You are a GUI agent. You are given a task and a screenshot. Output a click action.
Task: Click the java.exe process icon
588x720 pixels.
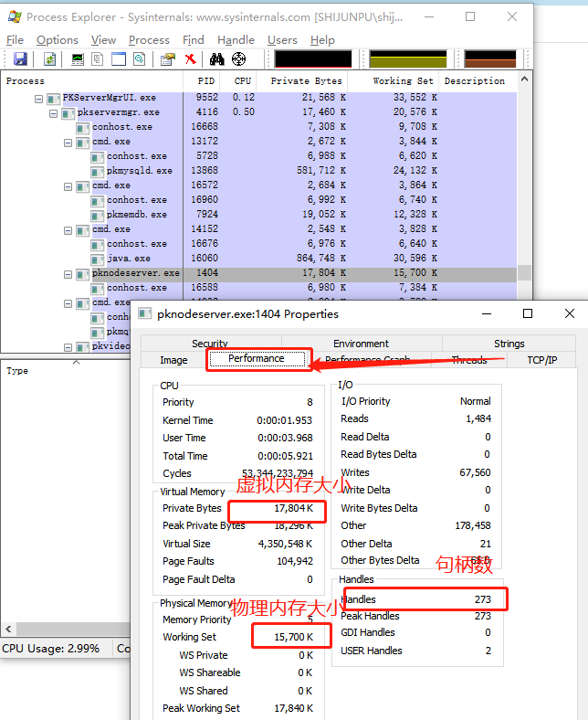pos(98,259)
